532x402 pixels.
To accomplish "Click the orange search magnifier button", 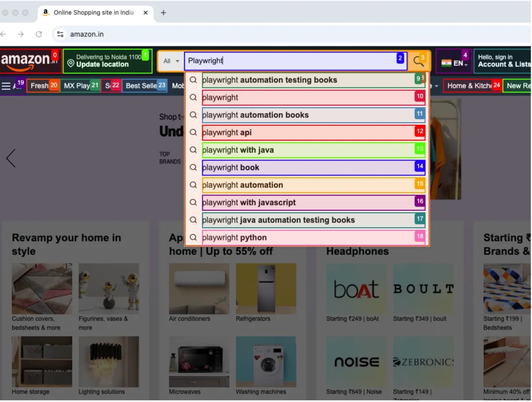I will tap(419, 61).
